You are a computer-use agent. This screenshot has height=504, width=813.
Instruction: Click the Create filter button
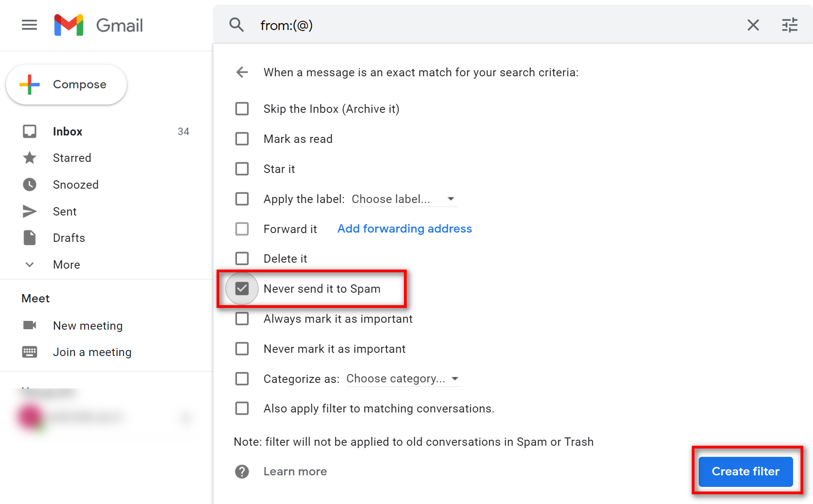[745, 471]
